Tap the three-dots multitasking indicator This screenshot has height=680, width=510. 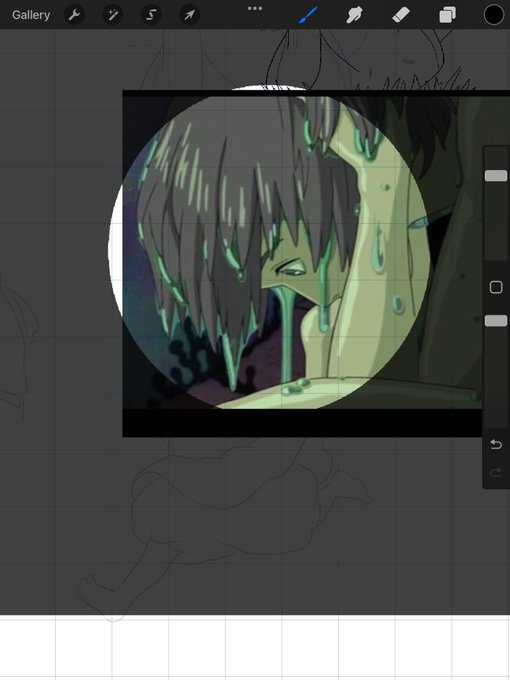pyautogui.click(x=255, y=8)
